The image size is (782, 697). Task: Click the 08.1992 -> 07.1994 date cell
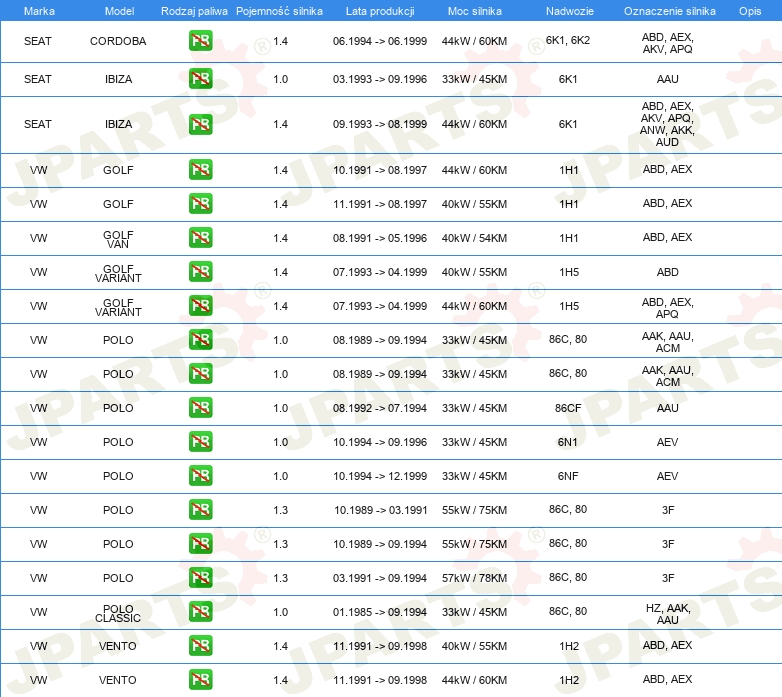[380, 408]
